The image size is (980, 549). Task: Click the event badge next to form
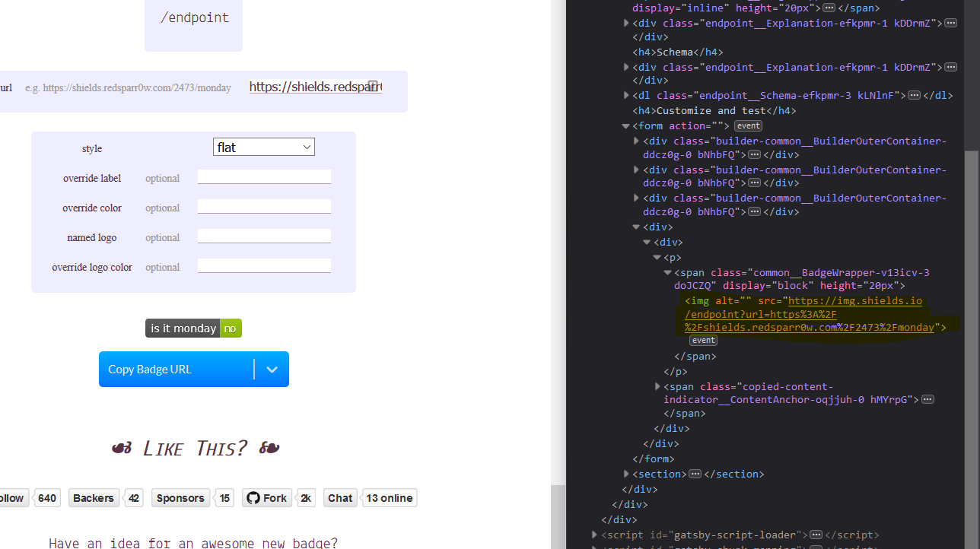coord(748,126)
